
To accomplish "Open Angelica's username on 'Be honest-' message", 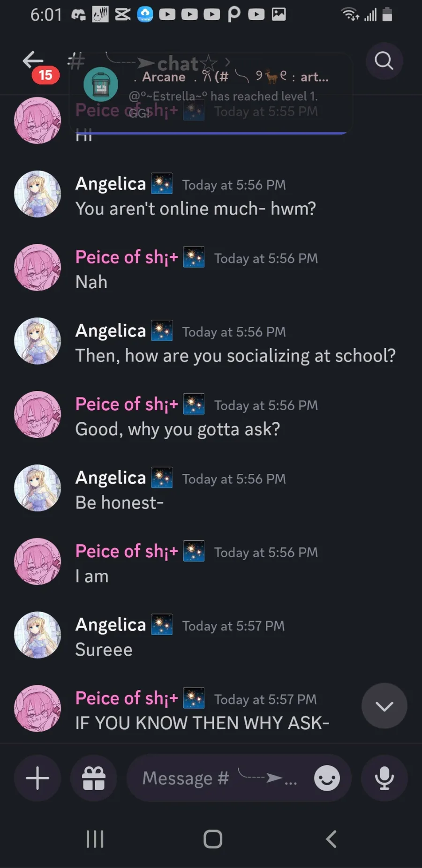I will (111, 478).
